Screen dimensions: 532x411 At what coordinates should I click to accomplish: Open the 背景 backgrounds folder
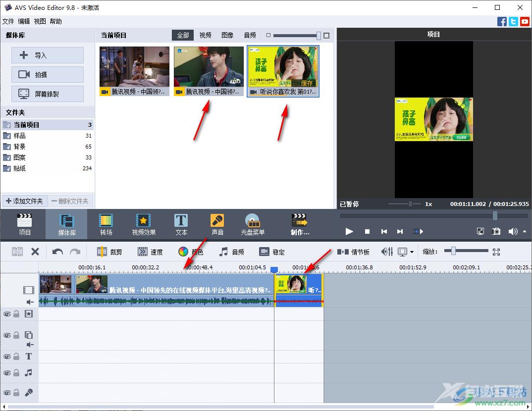(48, 147)
